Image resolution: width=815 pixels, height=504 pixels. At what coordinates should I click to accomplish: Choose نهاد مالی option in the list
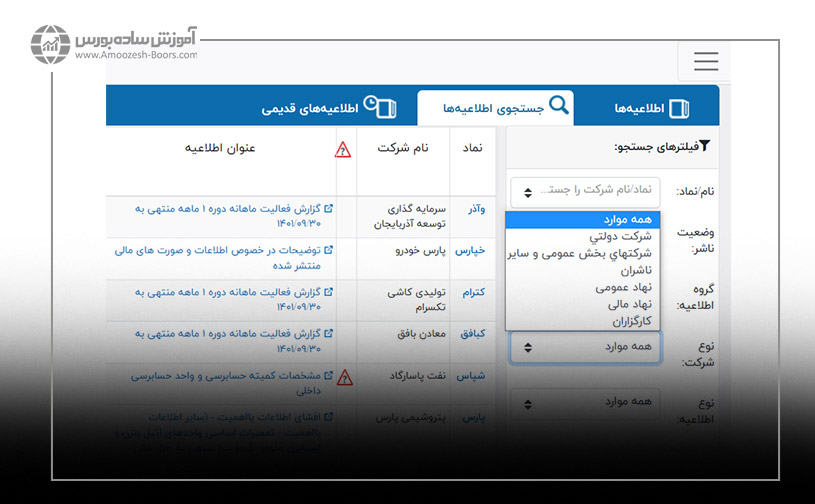click(x=627, y=304)
